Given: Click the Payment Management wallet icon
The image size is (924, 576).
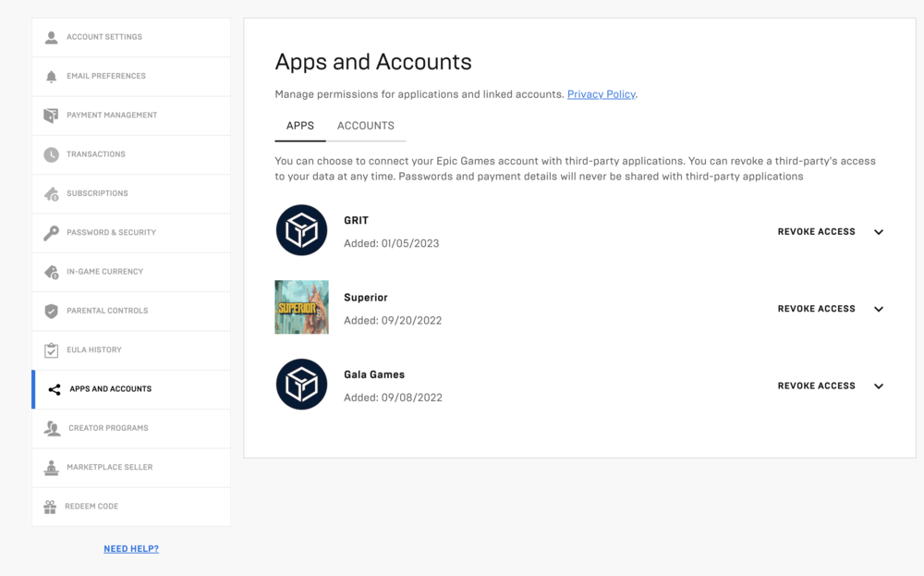Looking at the screenshot, I should pos(51,116).
